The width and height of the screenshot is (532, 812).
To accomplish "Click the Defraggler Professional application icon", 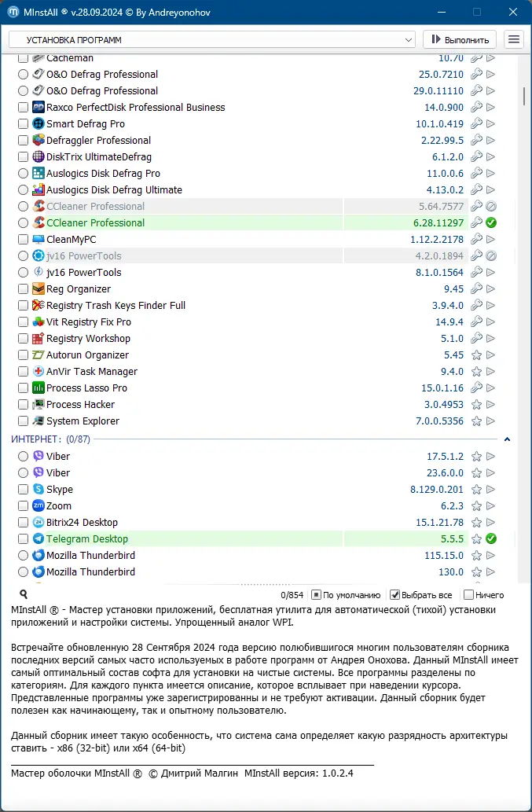I will pyautogui.click(x=39, y=141).
